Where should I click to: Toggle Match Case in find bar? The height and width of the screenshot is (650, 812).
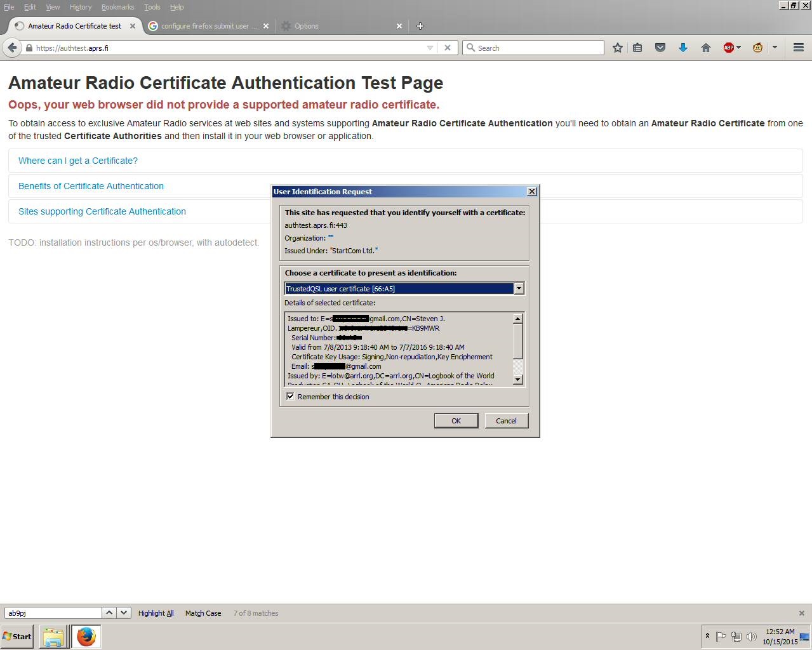(203, 613)
